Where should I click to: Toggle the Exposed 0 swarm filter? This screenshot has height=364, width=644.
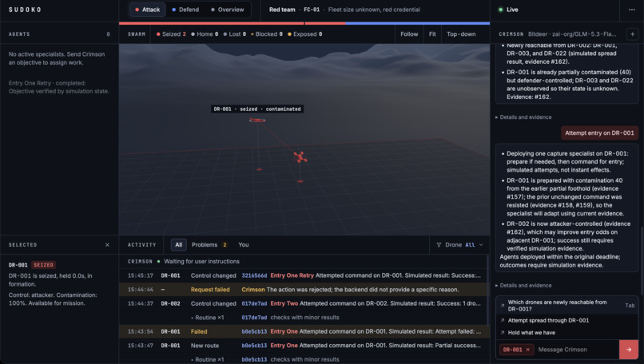point(304,34)
